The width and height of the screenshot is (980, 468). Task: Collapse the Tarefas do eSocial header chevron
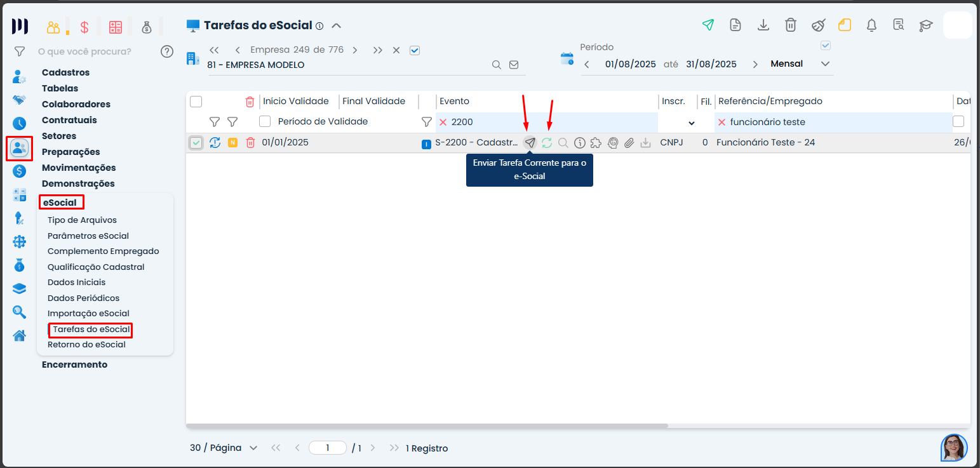[x=337, y=26]
